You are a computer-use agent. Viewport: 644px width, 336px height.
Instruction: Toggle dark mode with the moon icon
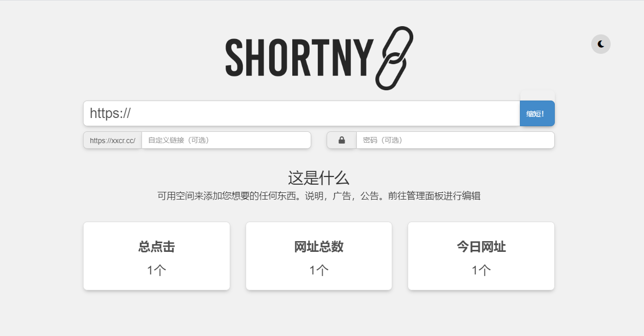[x=600, y=44]
